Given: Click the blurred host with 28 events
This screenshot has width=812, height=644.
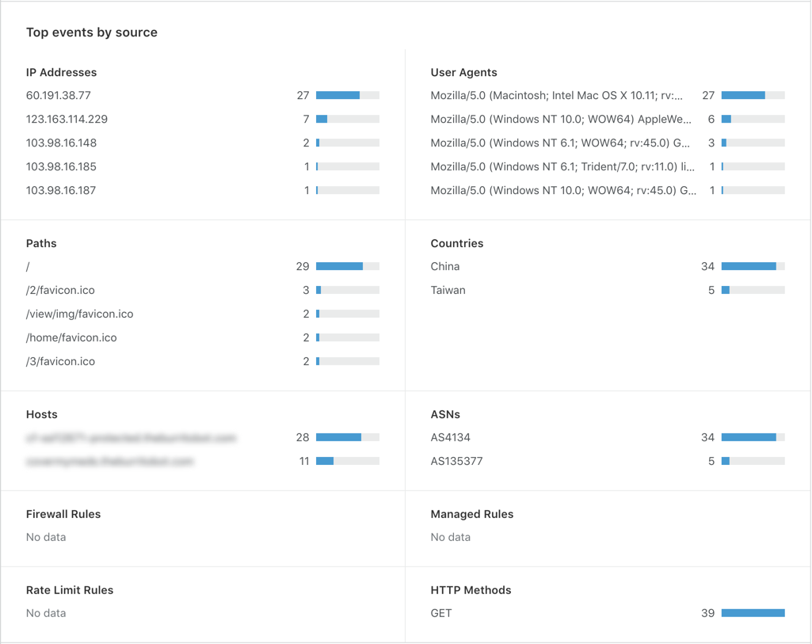Looking at the screenshot, I should point(131,438).
